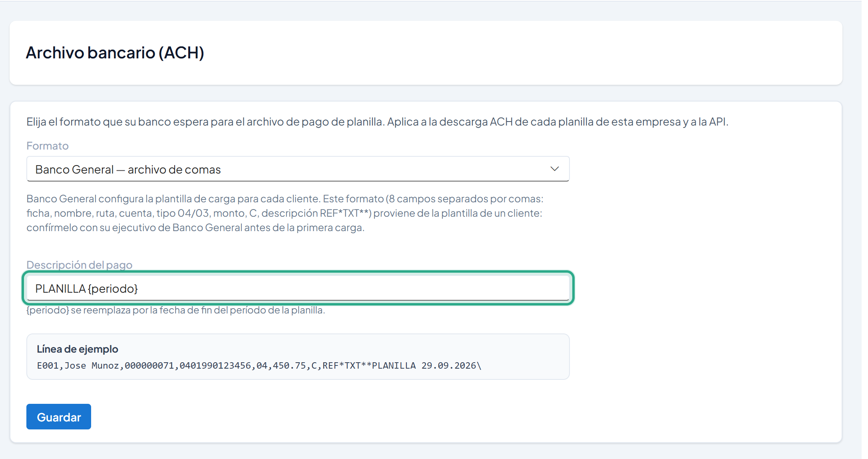
Task: Click the '450.75' amount in the example line
Action: 289,365
